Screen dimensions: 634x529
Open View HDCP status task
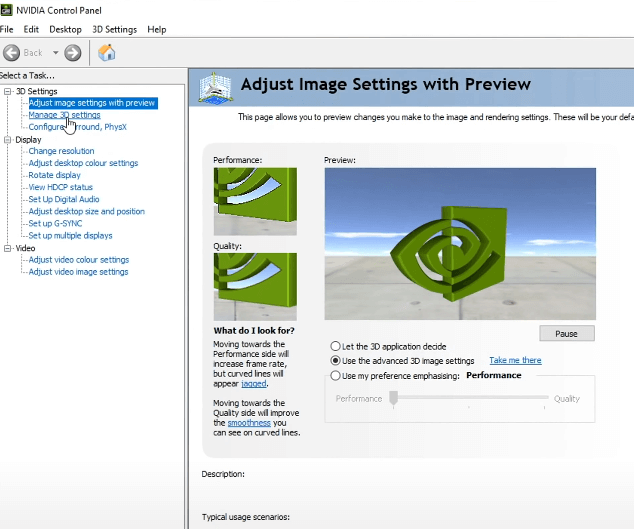61,187
